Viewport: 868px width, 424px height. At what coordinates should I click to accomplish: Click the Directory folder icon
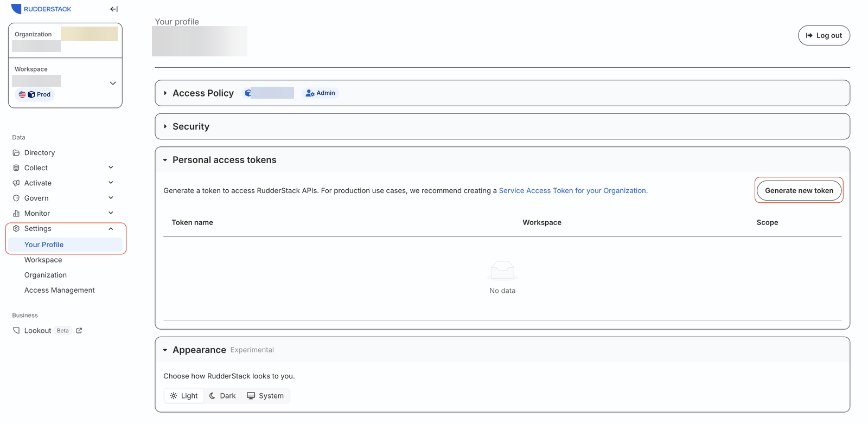(x=16, y=153)
